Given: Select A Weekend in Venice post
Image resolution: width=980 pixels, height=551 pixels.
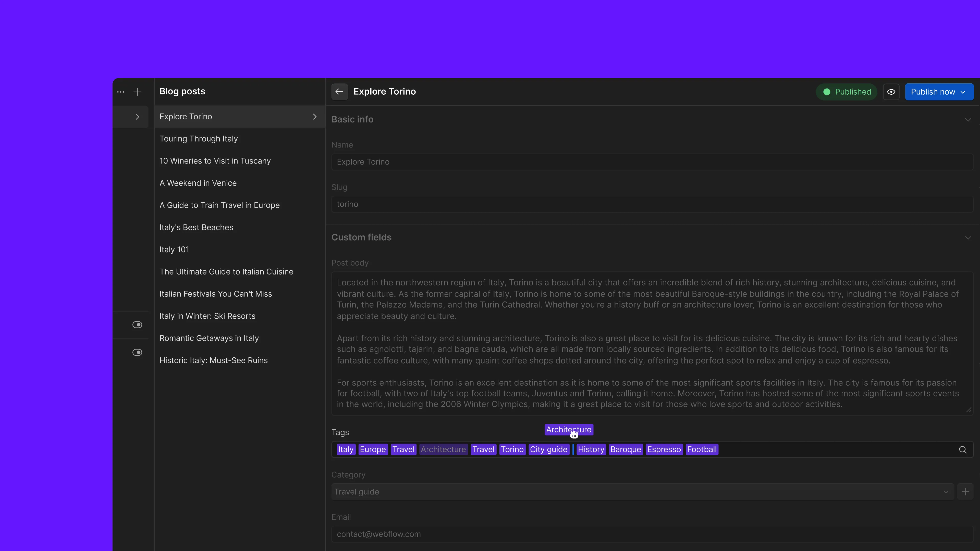Looking at the screenshot, I should coord(240,183).
